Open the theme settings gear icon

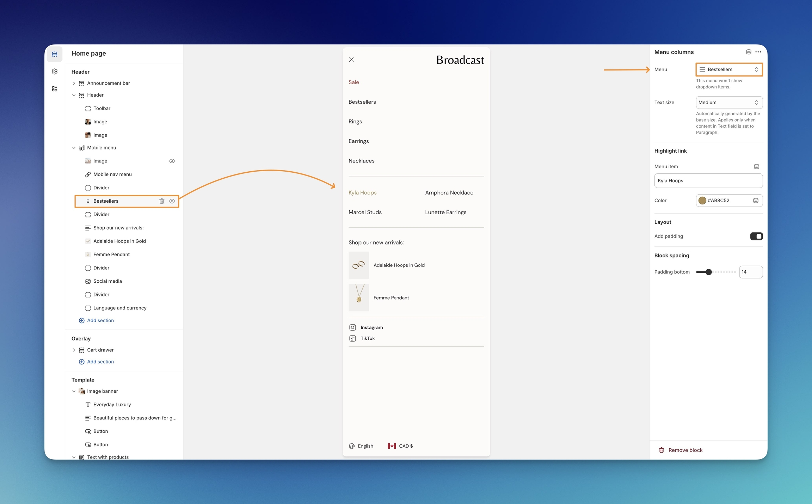pos(54,72)
